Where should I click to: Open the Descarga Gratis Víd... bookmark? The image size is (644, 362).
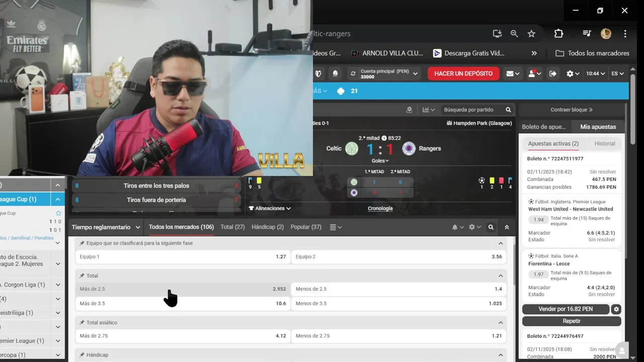(x=469, y=53)
